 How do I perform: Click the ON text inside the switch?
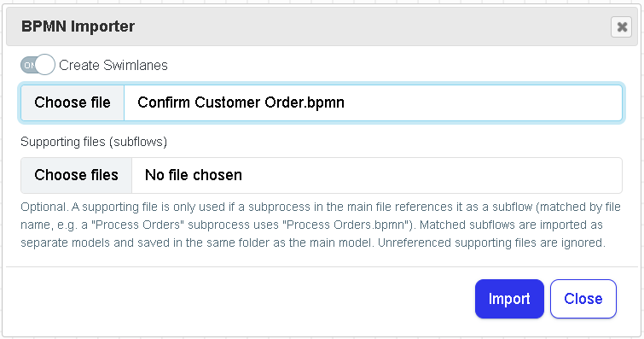point(29,65)
